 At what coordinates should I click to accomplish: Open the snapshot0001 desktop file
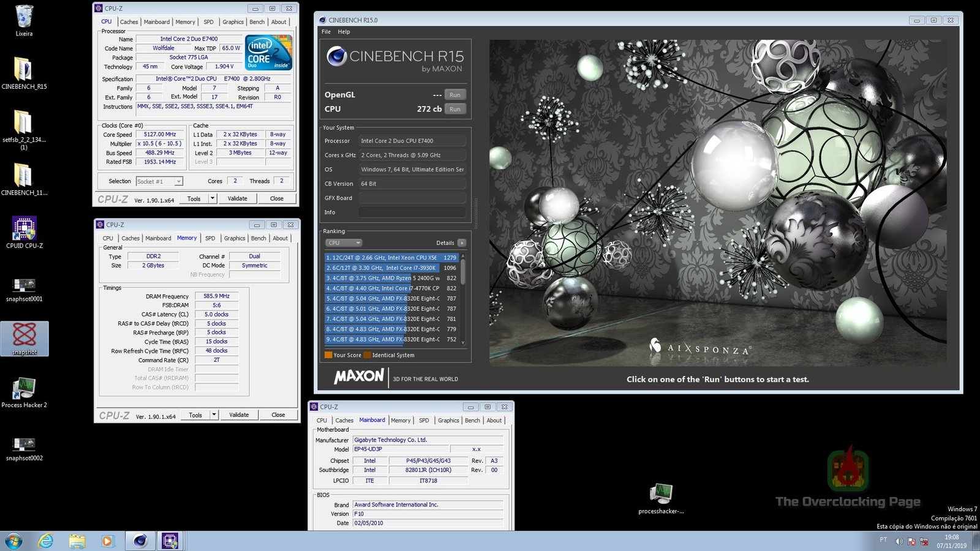[24, 285]
